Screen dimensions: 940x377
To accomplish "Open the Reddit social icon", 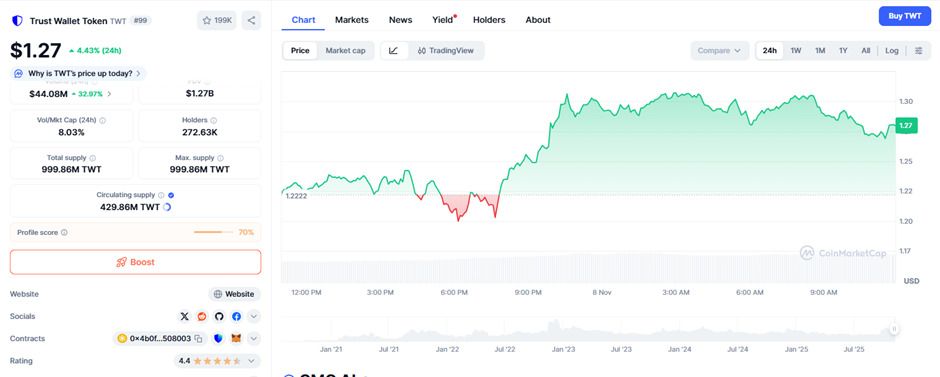I will click(x=202, y=316).
